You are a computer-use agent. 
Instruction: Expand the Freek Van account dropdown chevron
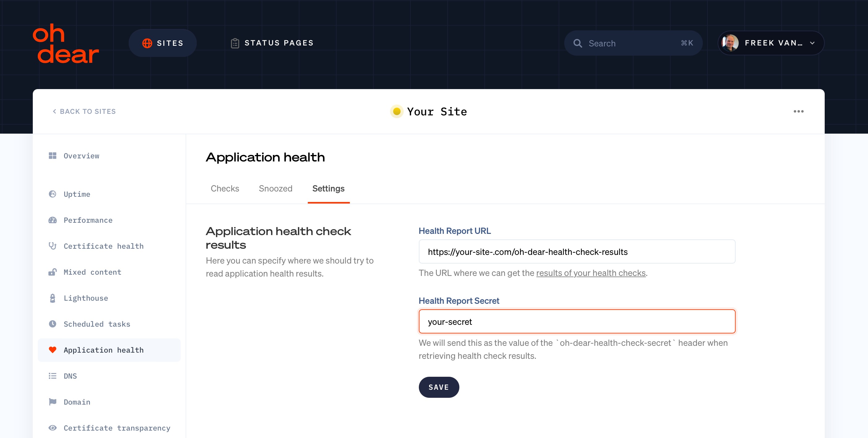(x=812, y=43)
